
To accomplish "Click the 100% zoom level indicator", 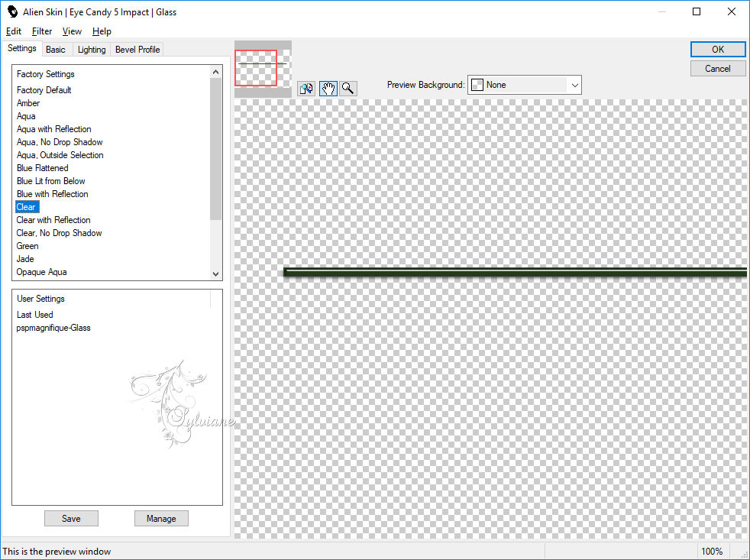I will [711, 552].
